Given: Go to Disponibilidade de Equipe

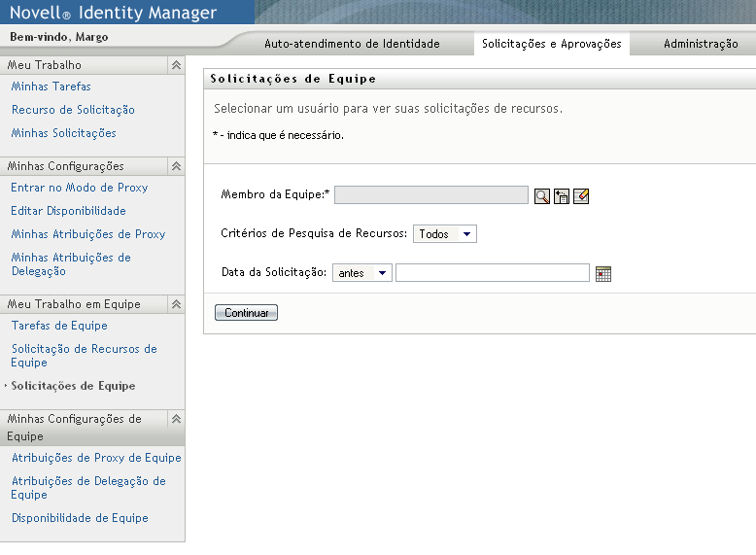Looking at the screenshot, I should [80, 518].
